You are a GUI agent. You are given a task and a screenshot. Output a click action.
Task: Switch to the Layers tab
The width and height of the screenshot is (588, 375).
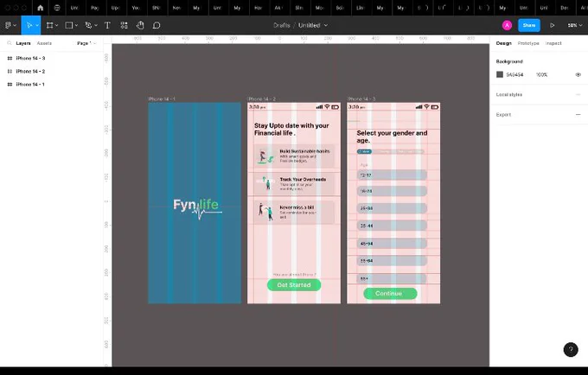pos(23,43)
